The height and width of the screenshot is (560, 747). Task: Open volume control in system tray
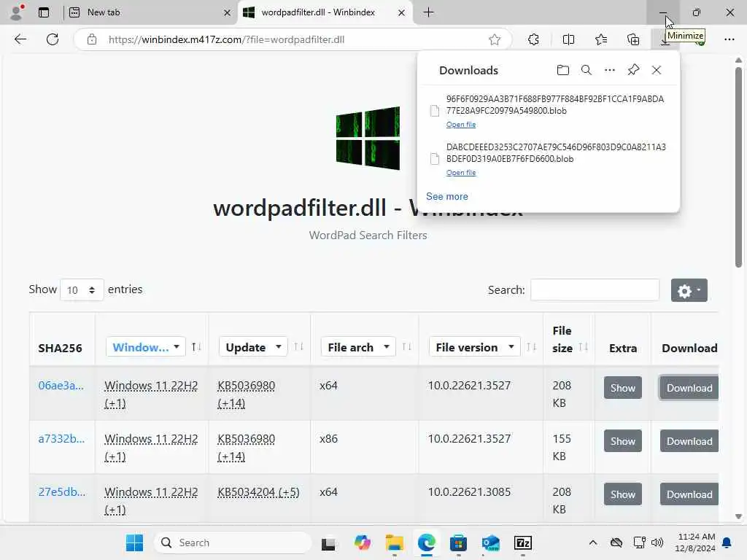(657, 542)
